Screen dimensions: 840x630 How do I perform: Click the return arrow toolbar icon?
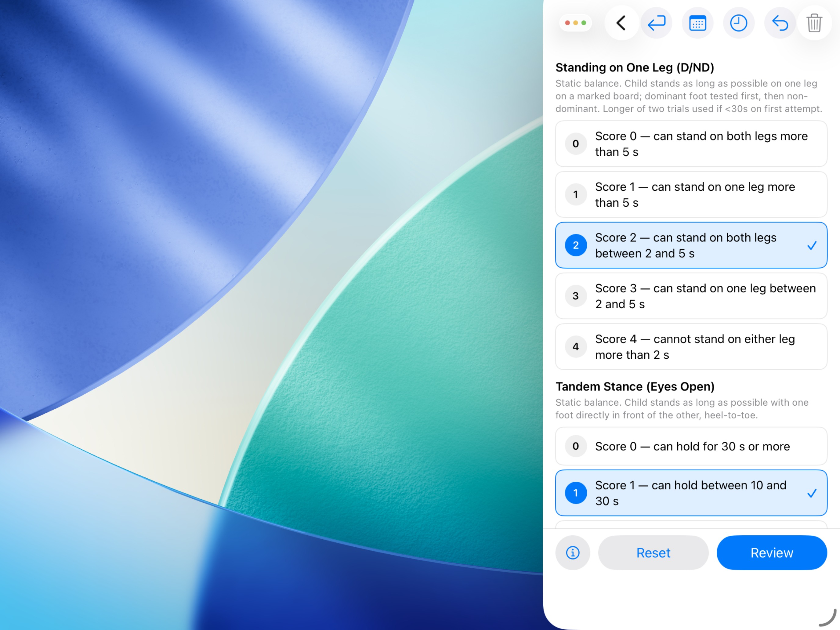[657, 23]
